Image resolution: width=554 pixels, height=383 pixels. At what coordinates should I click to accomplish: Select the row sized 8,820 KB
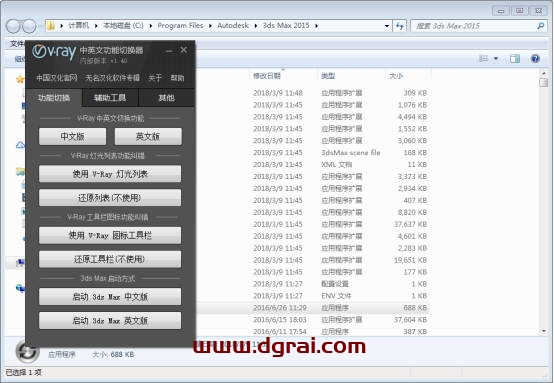pos(312,212)
